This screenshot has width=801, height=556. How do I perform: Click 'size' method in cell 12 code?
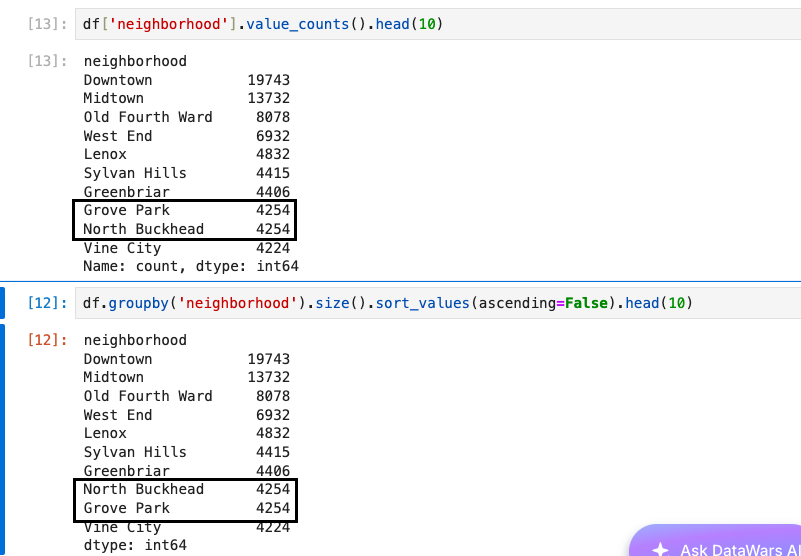click(x=332, y=303)
